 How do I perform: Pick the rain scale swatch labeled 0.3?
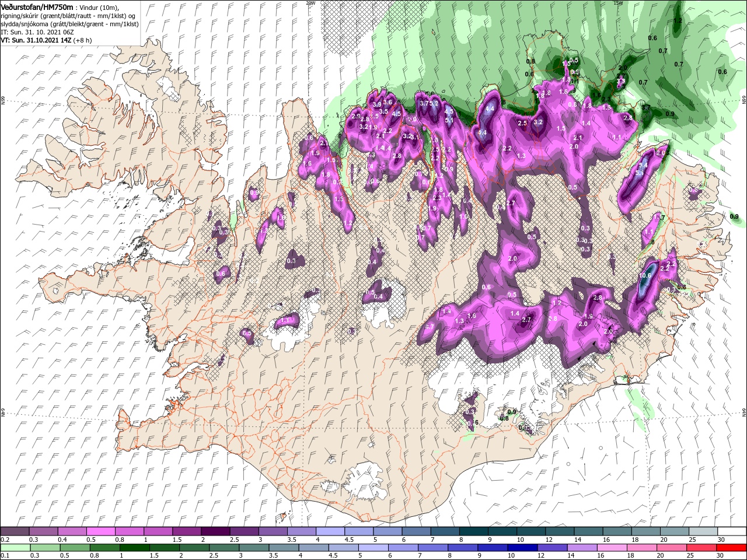point(45,548)
